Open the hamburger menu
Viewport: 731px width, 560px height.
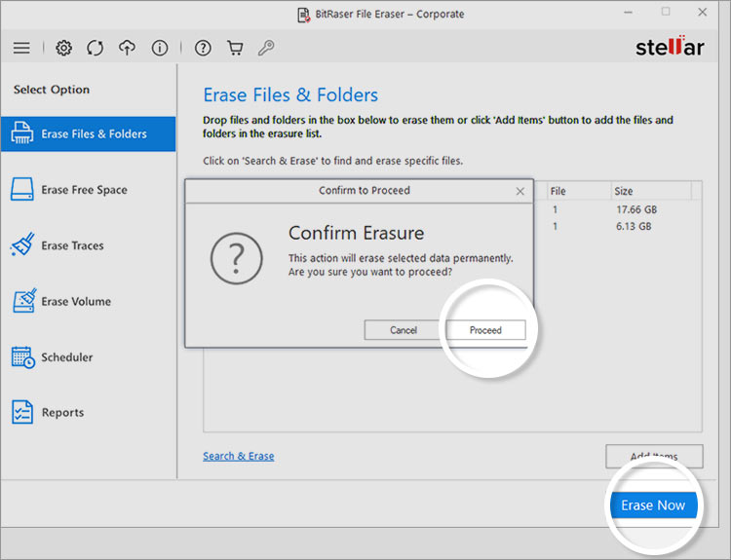(x=21, y=48)
